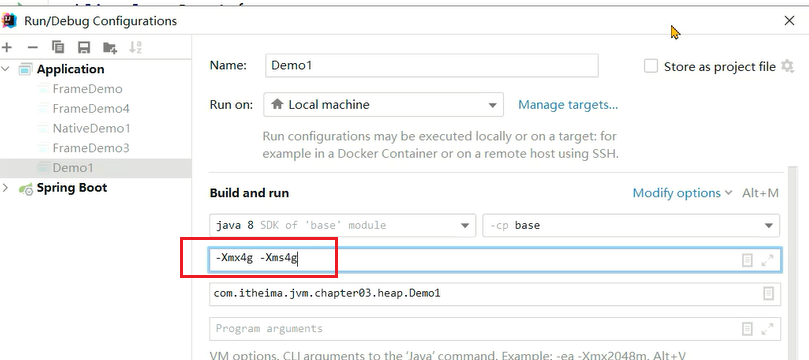Expand the VM options field
Image resolution: width=809 pixels, height=360 pixels.
pyautogui.click(x=767, y=260)
